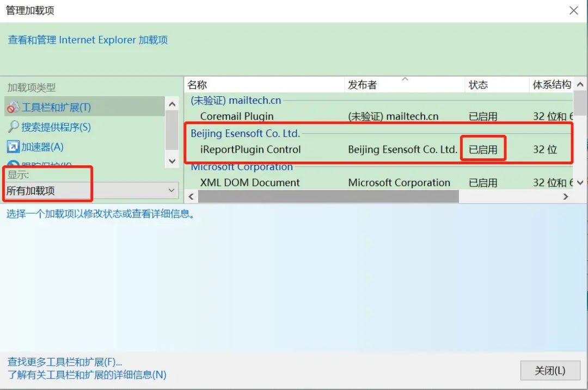Open the 显示 dropdown showing 所有加载项

[92, 190]
